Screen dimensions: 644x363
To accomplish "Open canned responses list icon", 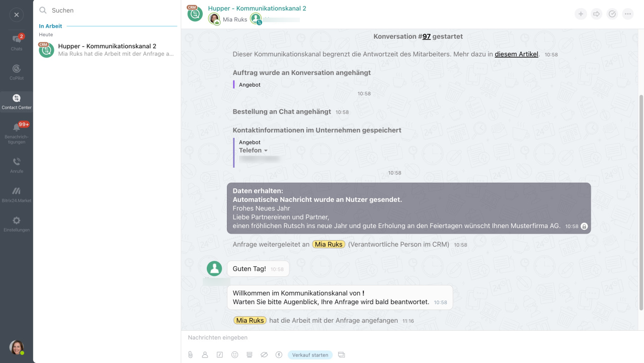I will pos(249,355).
